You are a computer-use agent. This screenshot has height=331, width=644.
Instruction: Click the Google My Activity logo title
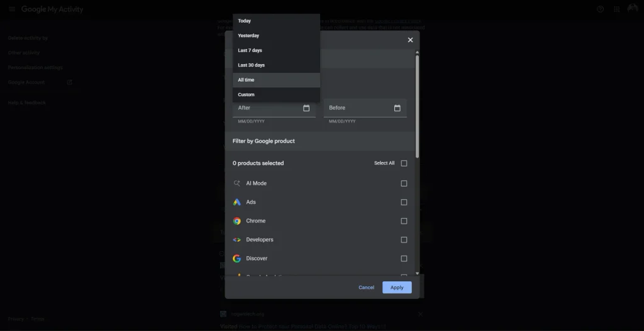pos(52,9)
